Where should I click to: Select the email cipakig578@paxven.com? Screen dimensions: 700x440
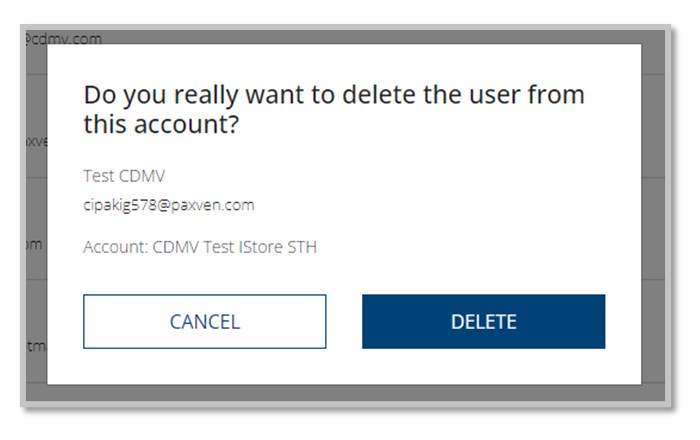[168, 205]
